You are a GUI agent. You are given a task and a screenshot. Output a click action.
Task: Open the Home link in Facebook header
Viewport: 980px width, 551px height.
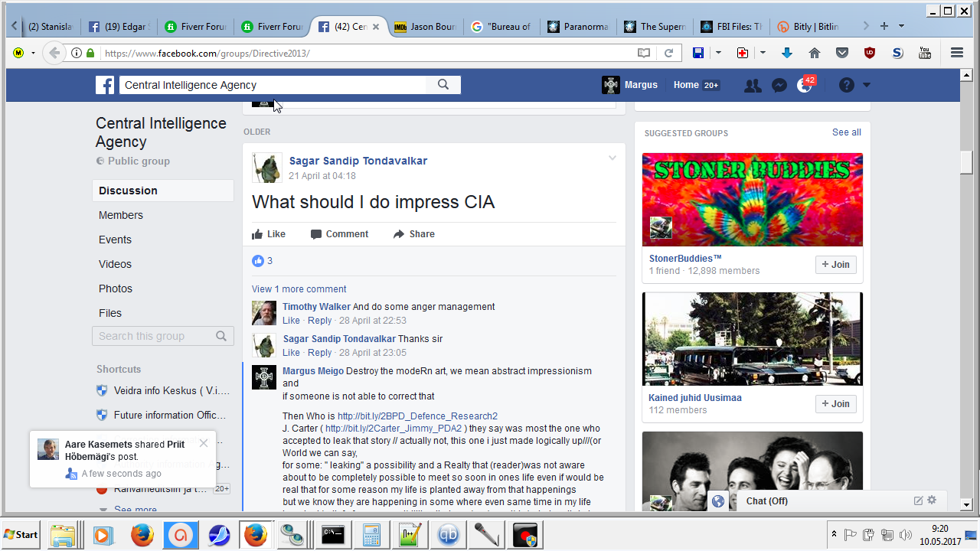pos(686,85)
